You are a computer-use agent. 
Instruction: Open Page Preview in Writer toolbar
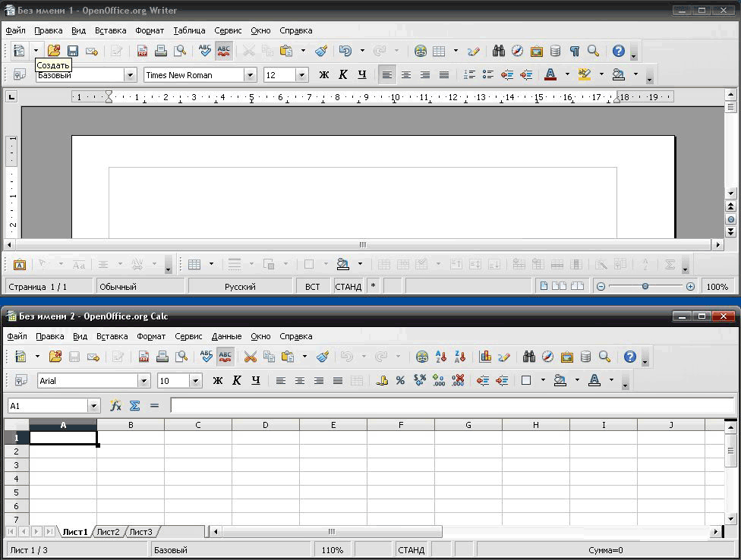(x=180, y=51)
